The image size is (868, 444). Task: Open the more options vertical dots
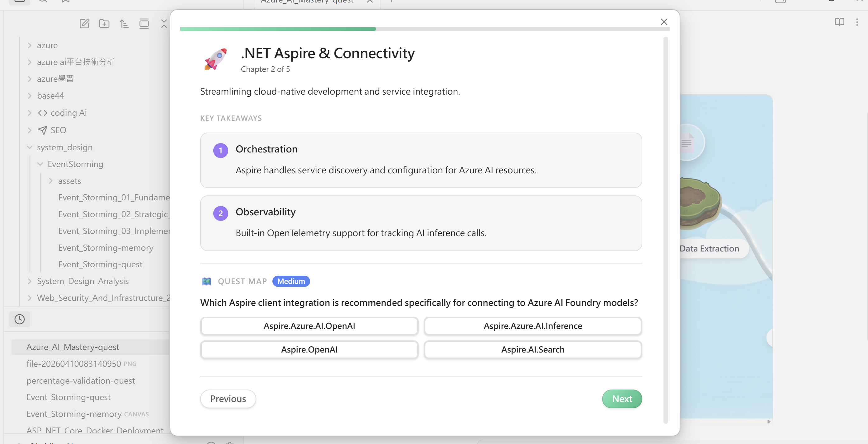(857, 22)
